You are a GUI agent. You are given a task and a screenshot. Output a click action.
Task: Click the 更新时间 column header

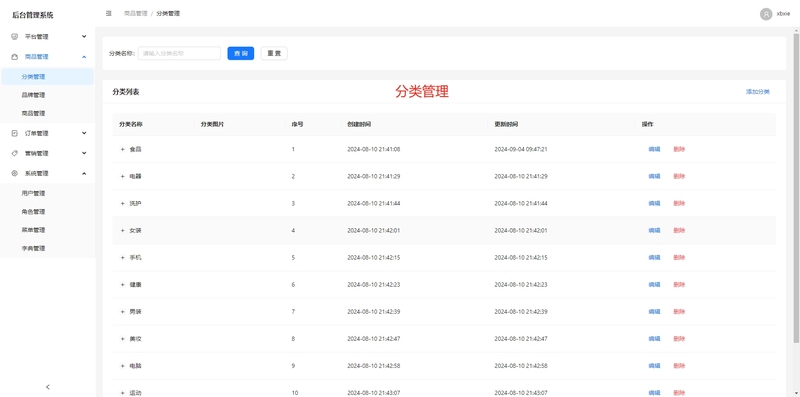[x=507, y=125]
